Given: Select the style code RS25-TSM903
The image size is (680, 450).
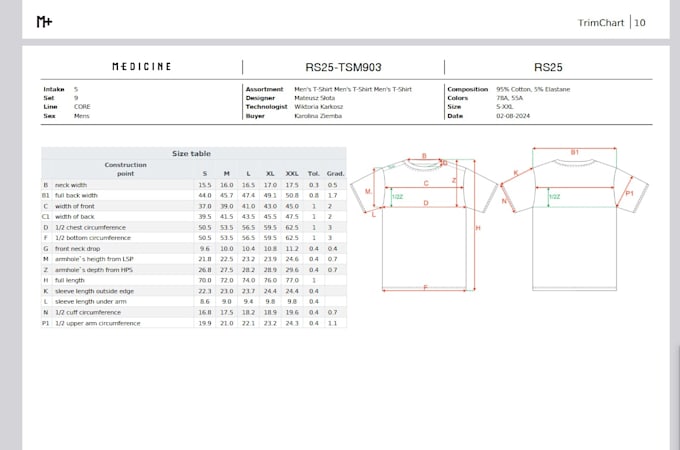Looking at the screenshot, I should [x=343, y=67].
